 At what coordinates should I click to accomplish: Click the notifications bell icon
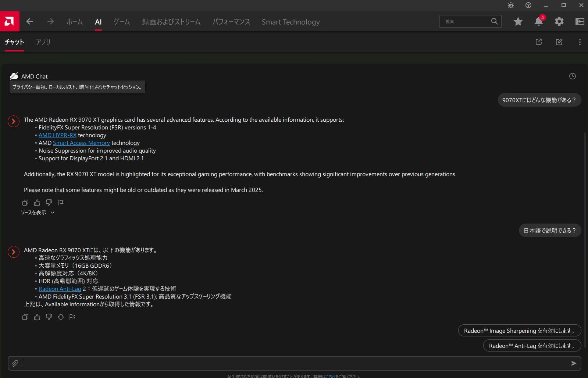[x=538, y=22]
